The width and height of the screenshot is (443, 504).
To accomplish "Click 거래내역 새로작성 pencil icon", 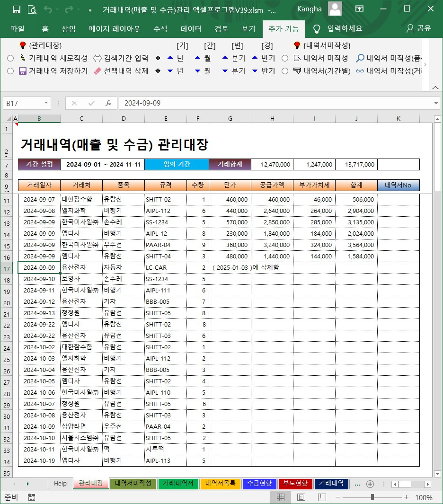I will 23,58.
